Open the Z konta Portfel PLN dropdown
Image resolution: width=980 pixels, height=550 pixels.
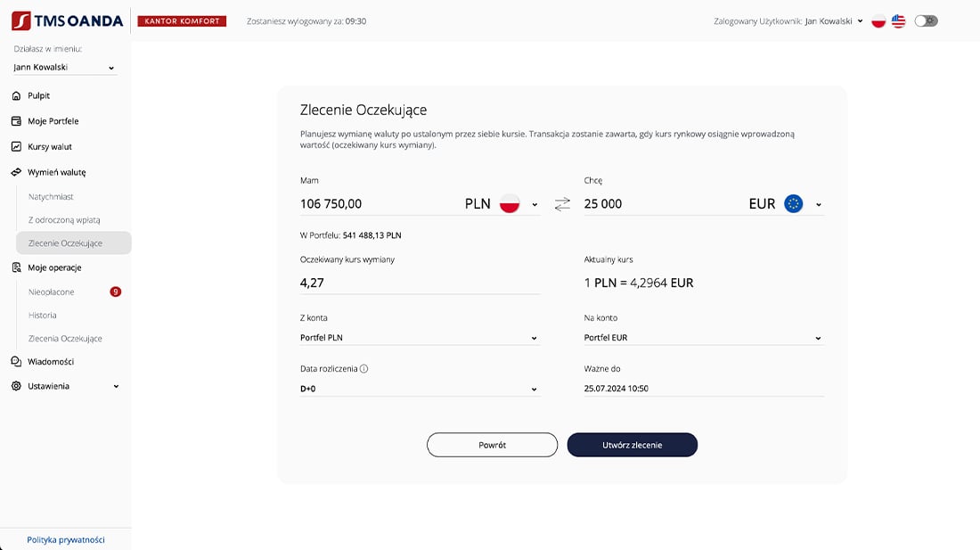pyautogui.click(x=419, y=338)
